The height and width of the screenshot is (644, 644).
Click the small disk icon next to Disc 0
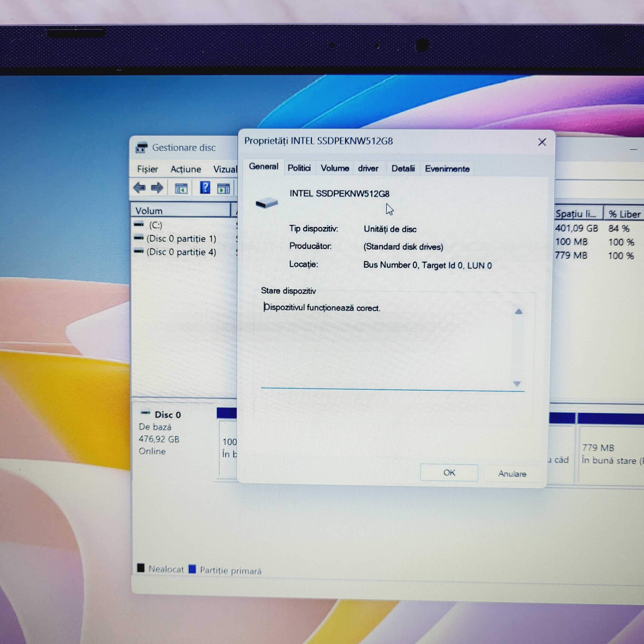tap(145, 413)
